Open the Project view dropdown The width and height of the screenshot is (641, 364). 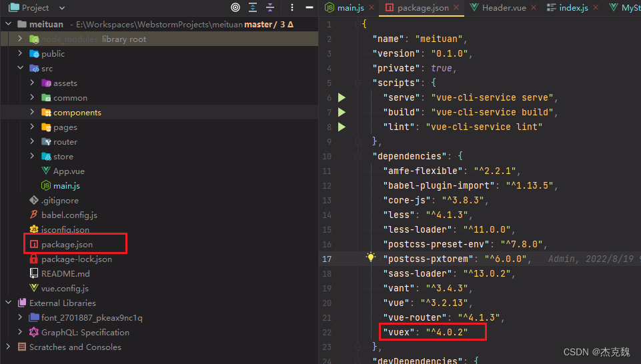(62, 8)
